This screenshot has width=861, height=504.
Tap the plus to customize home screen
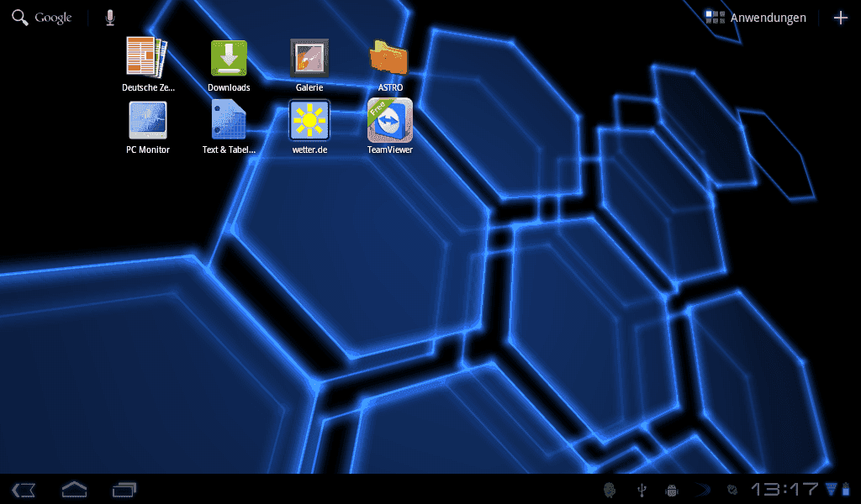click(x=840, y=18)
